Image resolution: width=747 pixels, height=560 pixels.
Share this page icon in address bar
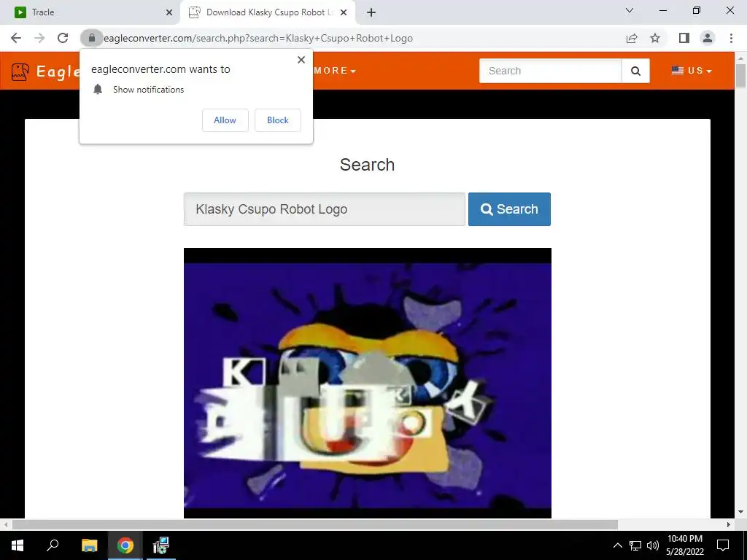[x=632, y=38]
